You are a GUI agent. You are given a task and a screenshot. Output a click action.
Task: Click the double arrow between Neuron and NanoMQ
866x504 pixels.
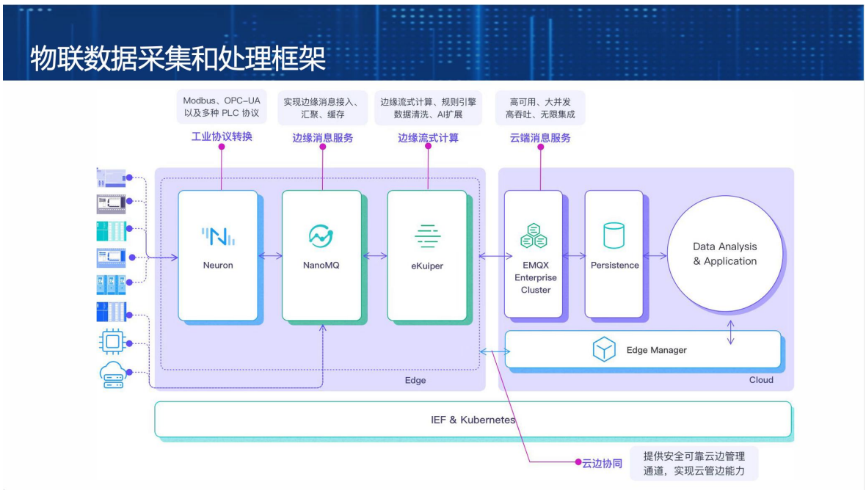(x=270, y=255)
